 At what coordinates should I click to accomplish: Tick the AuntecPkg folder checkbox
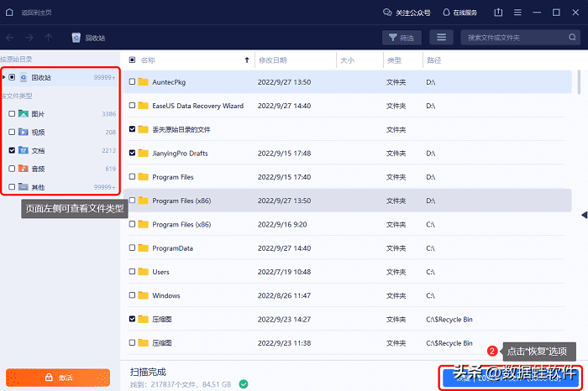[x=132, y=82]
